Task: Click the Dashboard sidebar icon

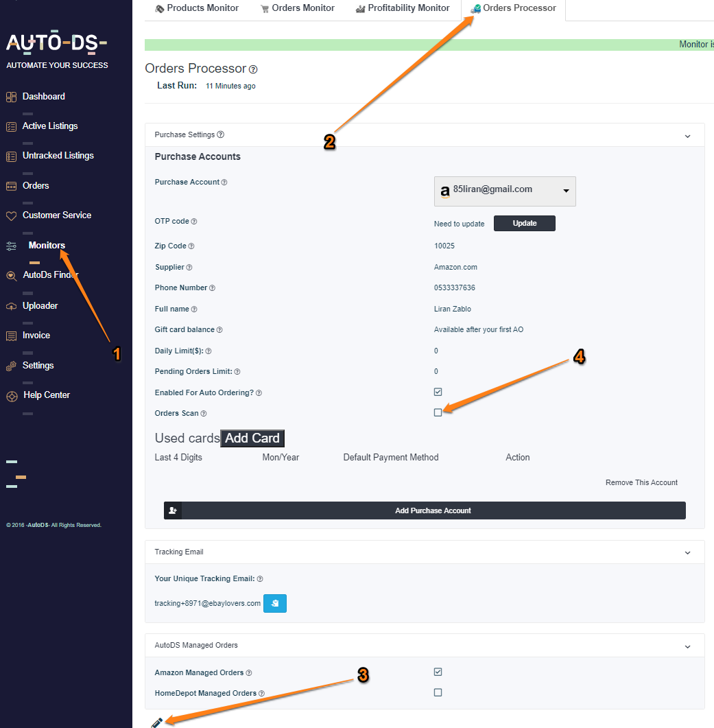Action: (x=11, y=97)
